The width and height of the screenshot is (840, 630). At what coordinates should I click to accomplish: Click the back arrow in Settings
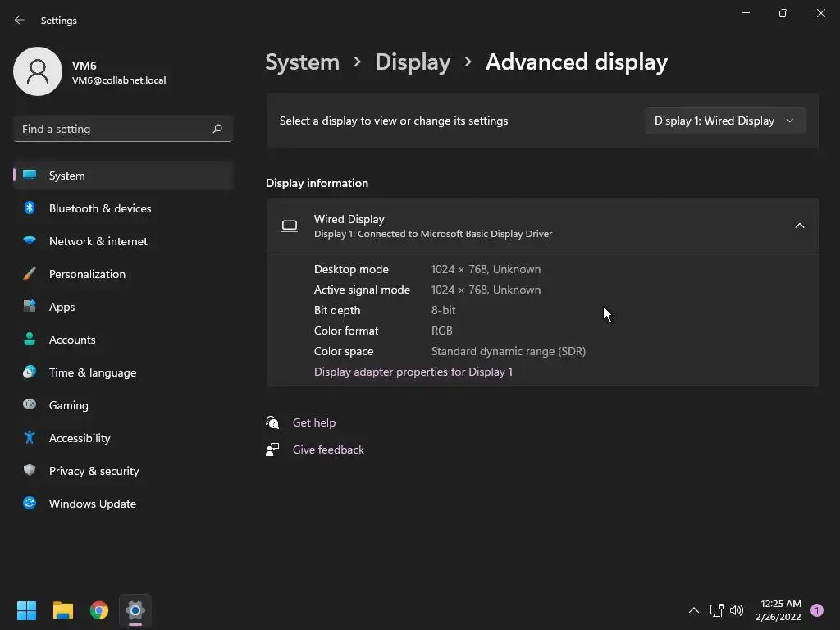click(20, 20)
